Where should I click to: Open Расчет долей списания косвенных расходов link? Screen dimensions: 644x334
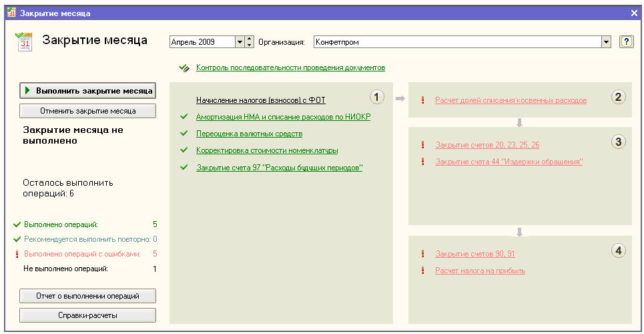(511, 100)
